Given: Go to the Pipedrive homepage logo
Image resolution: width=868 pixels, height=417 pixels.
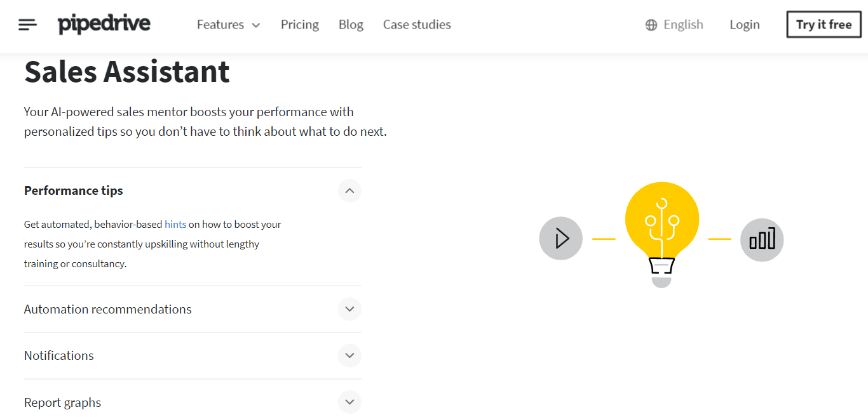Looking at the screenshot, I should click(104, 24).
